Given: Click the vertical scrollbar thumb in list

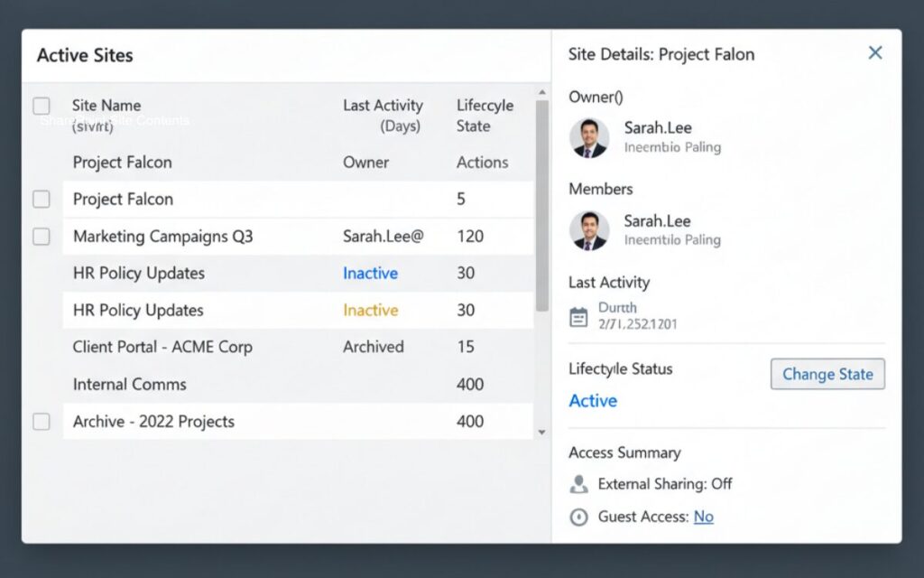Looking at the screenshot, I should point(541,206).
